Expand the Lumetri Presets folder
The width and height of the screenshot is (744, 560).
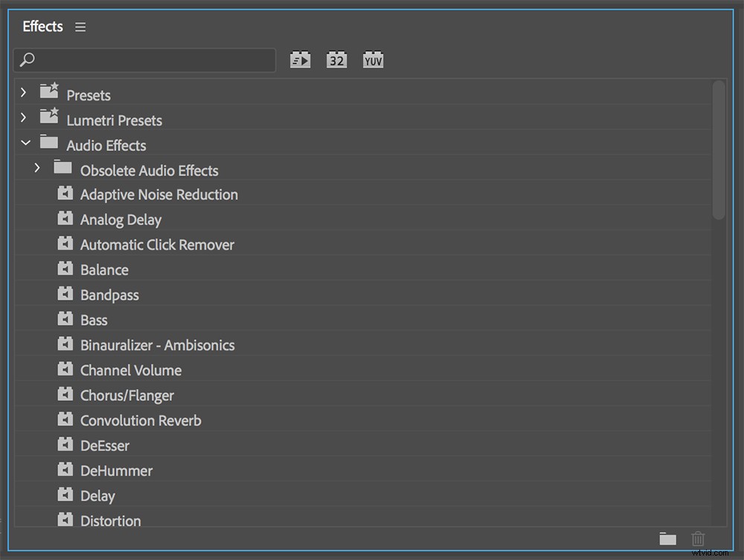click(24, 118)
